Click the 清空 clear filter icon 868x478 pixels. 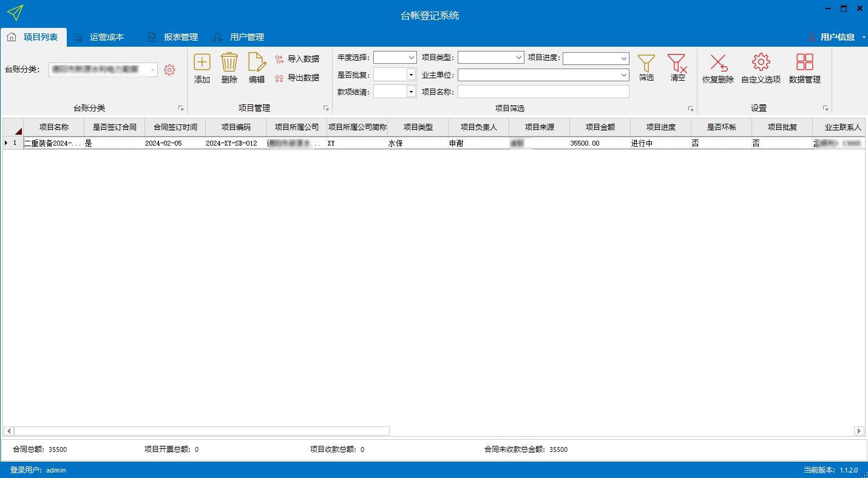677,63
